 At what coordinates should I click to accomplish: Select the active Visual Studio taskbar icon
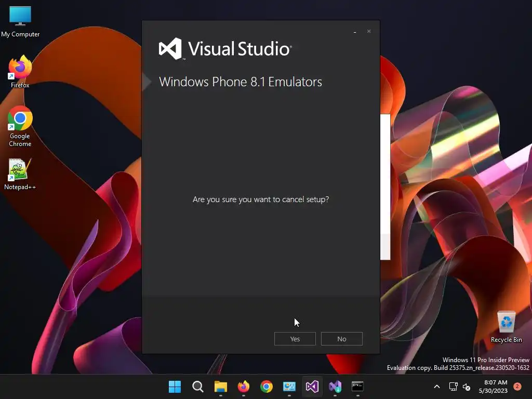[312, 387]
